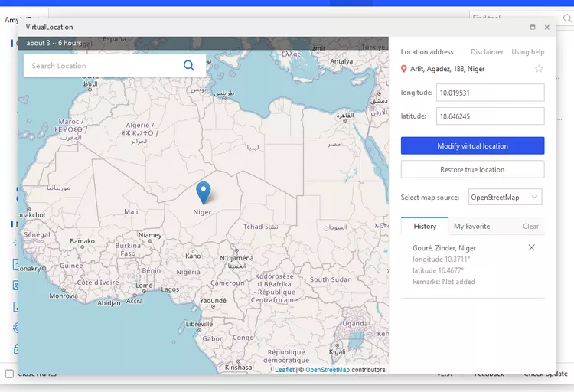The image size is (574, 392).
Task: Click the Yaoundé label on the map
Action: 213,300
